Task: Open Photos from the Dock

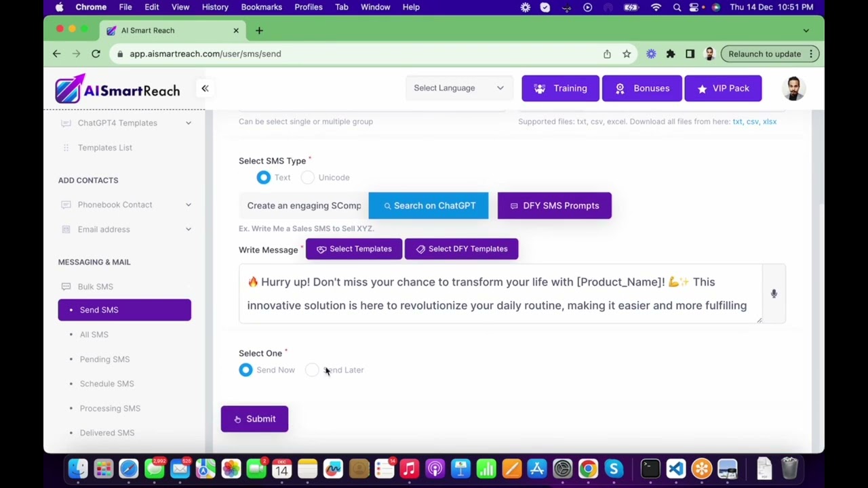Action: click(x=231, y=468)
